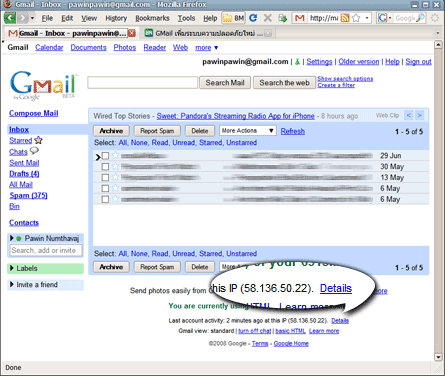This screenshot has width=445, height=376.
Task: Click the green status dot beside Pawin Numthavaj
Action: click(x=19, y=238)
